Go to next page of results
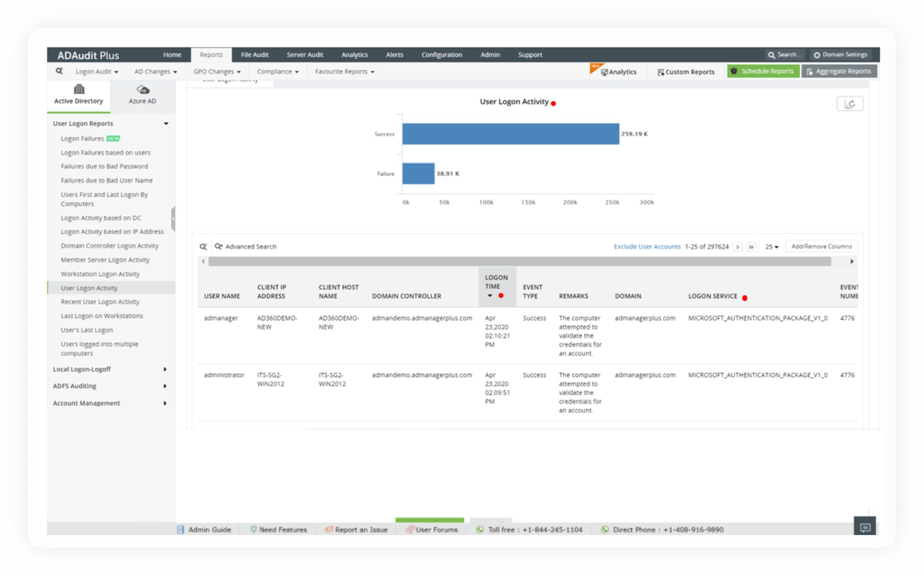The image size is (924, 576). coord(738,247)
